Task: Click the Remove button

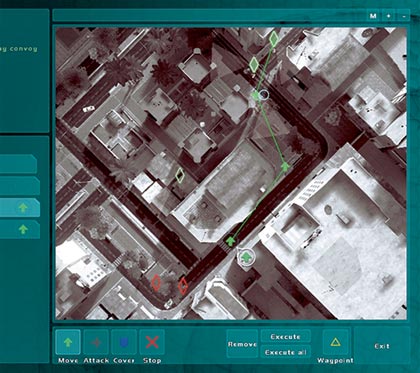Action: tap(242, 344)
